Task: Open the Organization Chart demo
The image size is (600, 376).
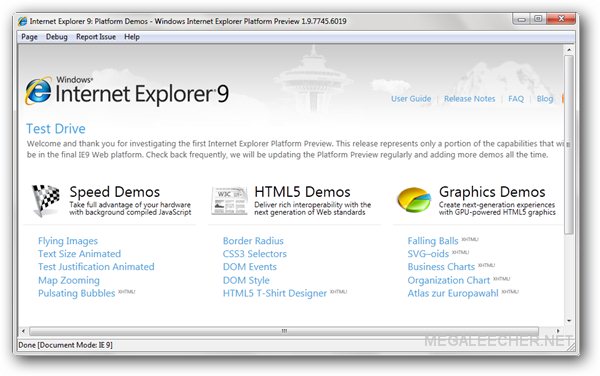Action: click(448, 280)
